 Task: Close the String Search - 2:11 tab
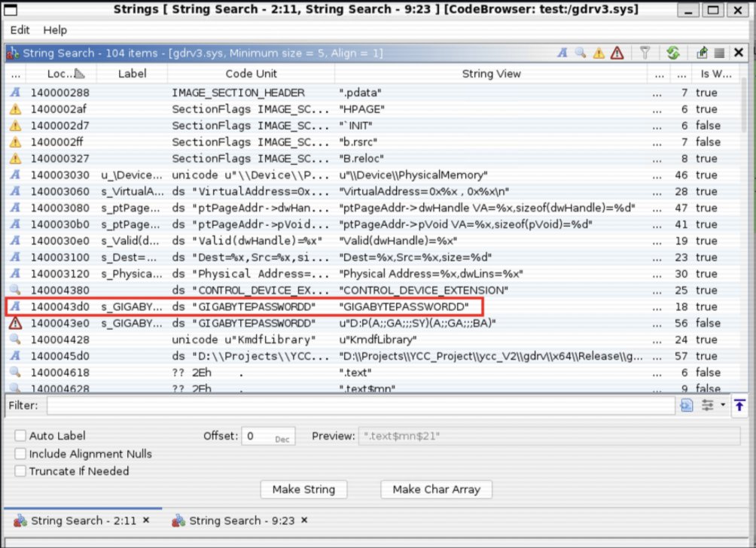[146, 520]
